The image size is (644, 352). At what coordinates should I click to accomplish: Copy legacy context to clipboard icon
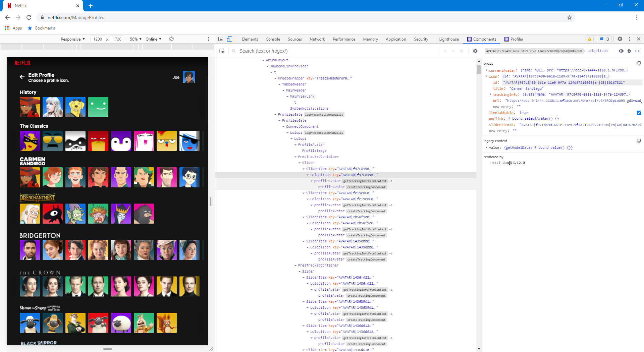point(639,141)
